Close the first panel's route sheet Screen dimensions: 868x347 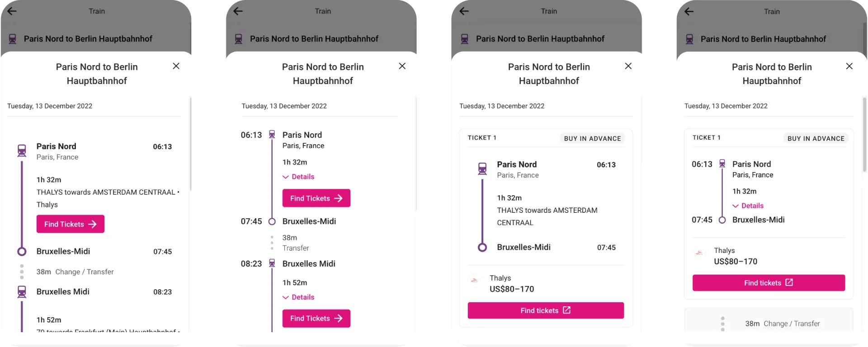click(x=176, y=66)
